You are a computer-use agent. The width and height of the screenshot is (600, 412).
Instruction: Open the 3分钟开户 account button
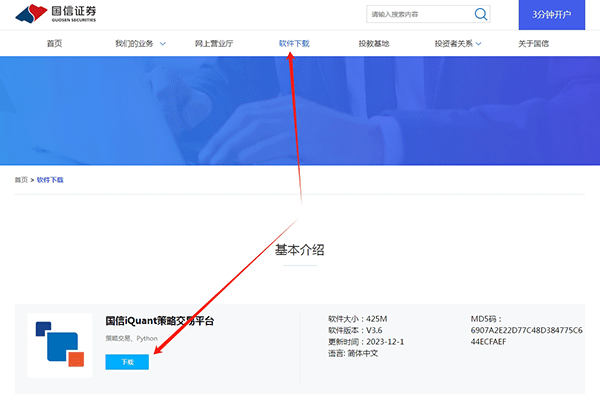pyautogui.click(x=551, y=15)
